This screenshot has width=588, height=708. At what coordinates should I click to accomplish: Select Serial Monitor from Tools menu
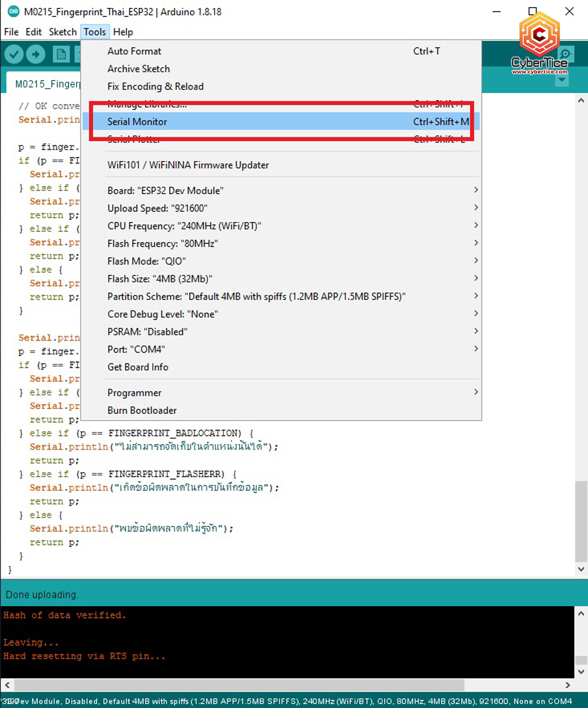(137, 122)
